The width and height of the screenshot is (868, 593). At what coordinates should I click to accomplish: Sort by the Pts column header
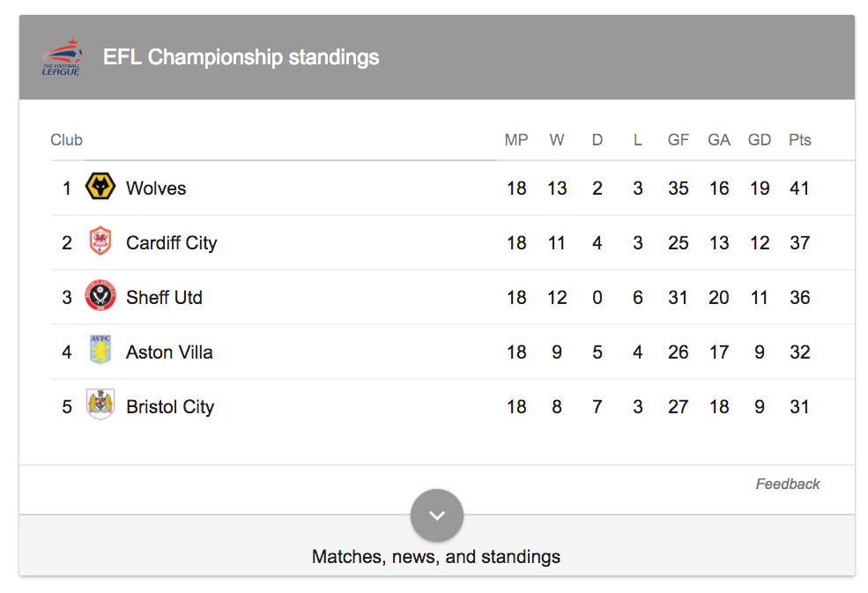tap(799, 139)
